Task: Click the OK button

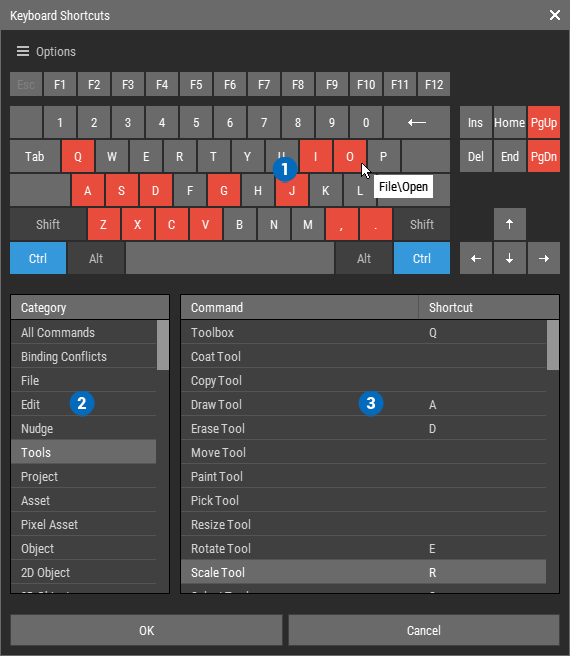Action: 146,630
